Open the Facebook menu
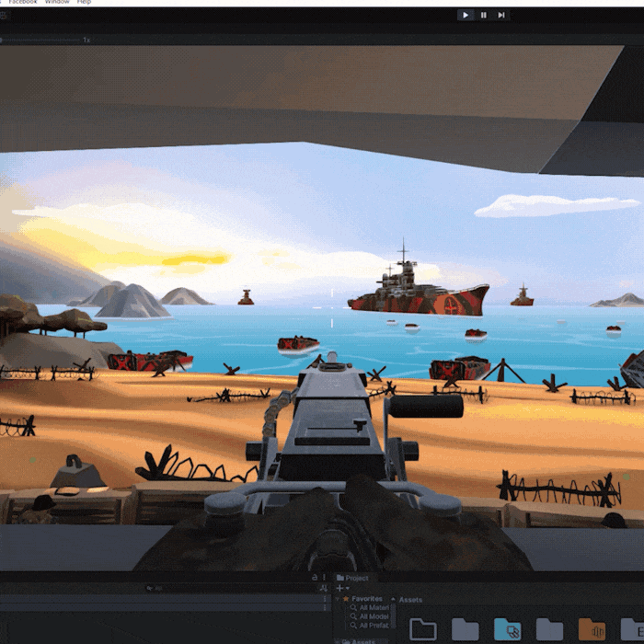 [23, 2]
